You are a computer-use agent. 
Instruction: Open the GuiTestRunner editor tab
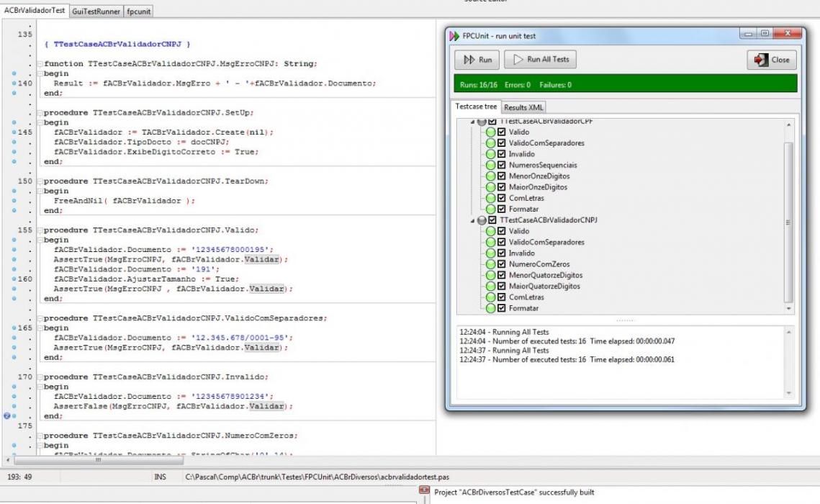[x=96, y=11]
